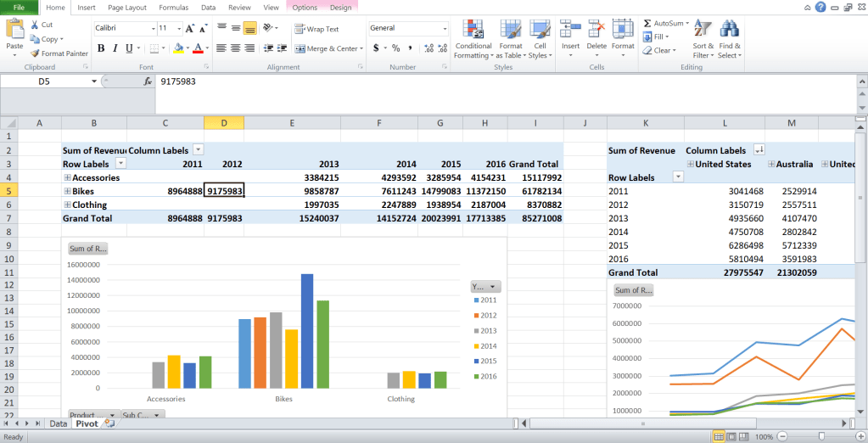
Task: Click the AutoSum icon
Action: [664, 23]
